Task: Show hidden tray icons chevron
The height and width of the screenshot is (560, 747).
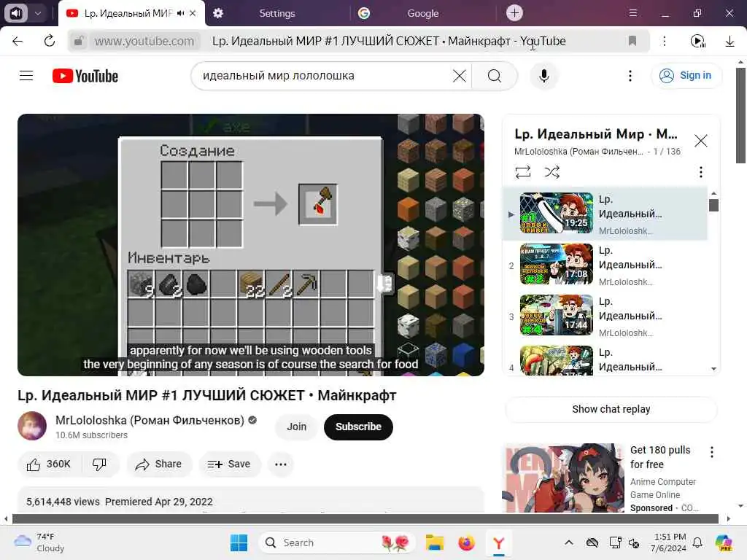Action: pos(569,542)
